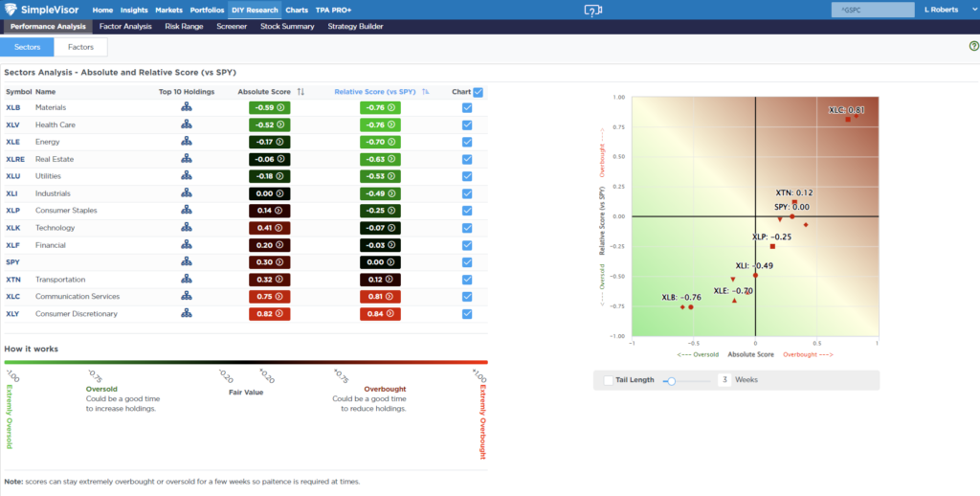
Task: Open the Portfolios menu
Action: [207, 10]
